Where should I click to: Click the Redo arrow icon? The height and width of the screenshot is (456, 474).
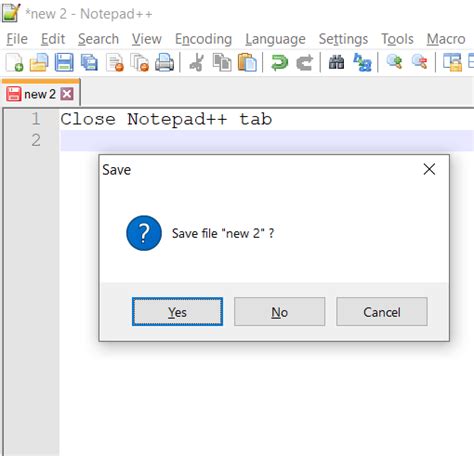click(x=305, y=63)
